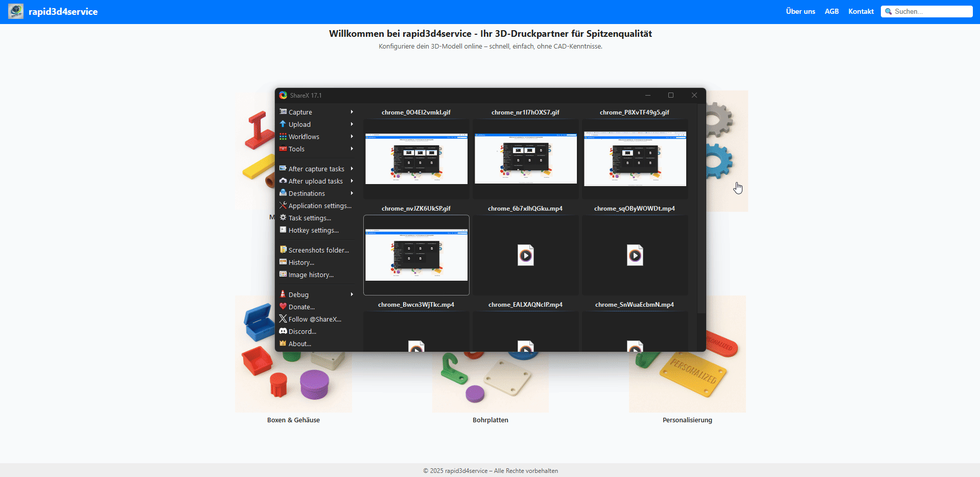Click the magnifier icon in search box

coord(889,11)
